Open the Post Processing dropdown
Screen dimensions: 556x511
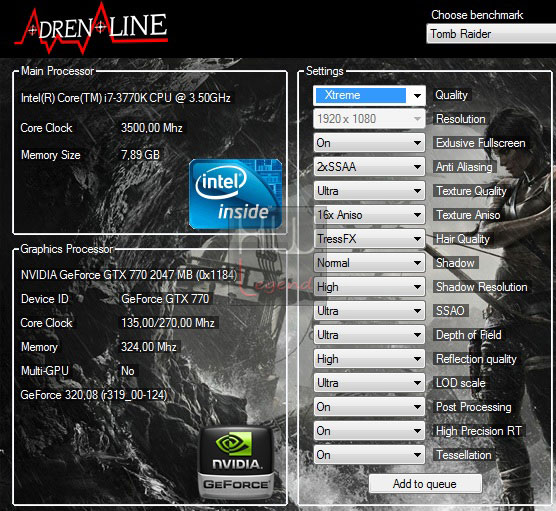click(369, 407)
